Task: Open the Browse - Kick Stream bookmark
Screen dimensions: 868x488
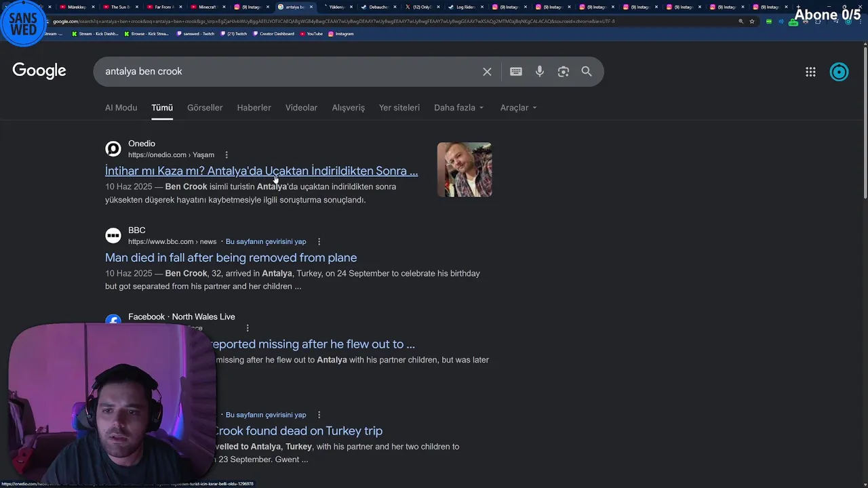Action: pyautogui.click(x=145, y=34)
